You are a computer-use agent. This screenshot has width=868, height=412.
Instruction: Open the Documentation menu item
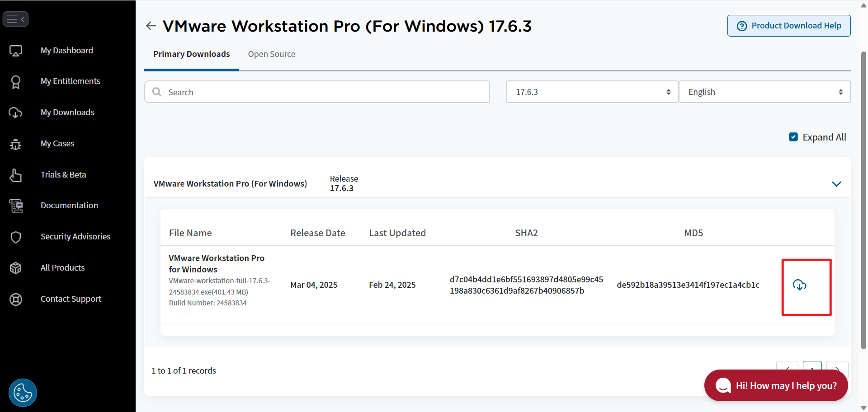point(69,206)
